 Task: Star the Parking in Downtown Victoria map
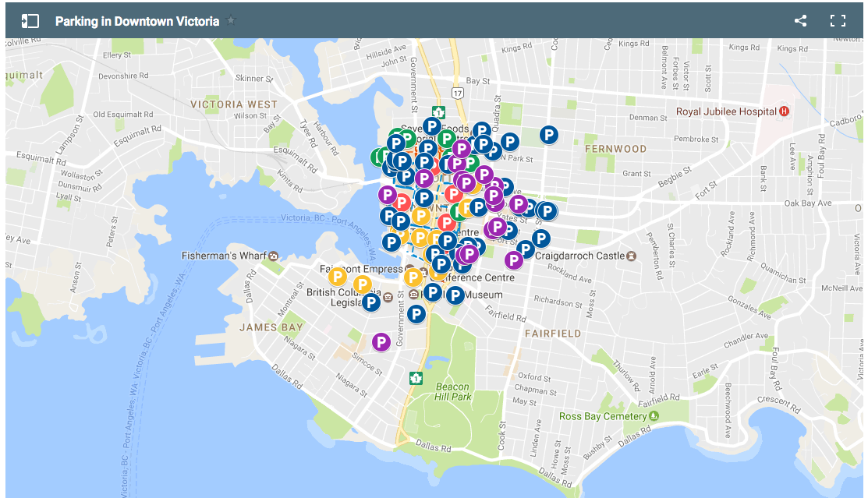pos(231,20)
